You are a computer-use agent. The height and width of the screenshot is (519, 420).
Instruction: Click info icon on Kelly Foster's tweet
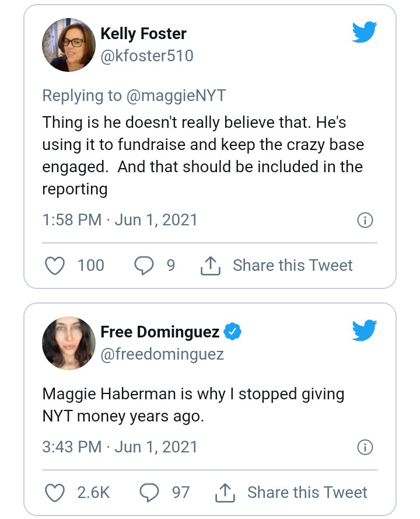[364, 220]
